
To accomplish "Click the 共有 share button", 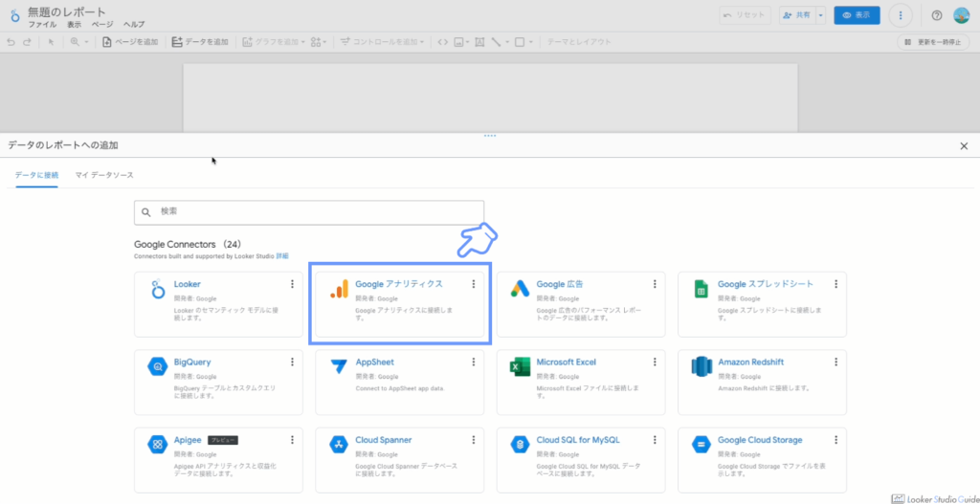I will click(x=797, y=15).
